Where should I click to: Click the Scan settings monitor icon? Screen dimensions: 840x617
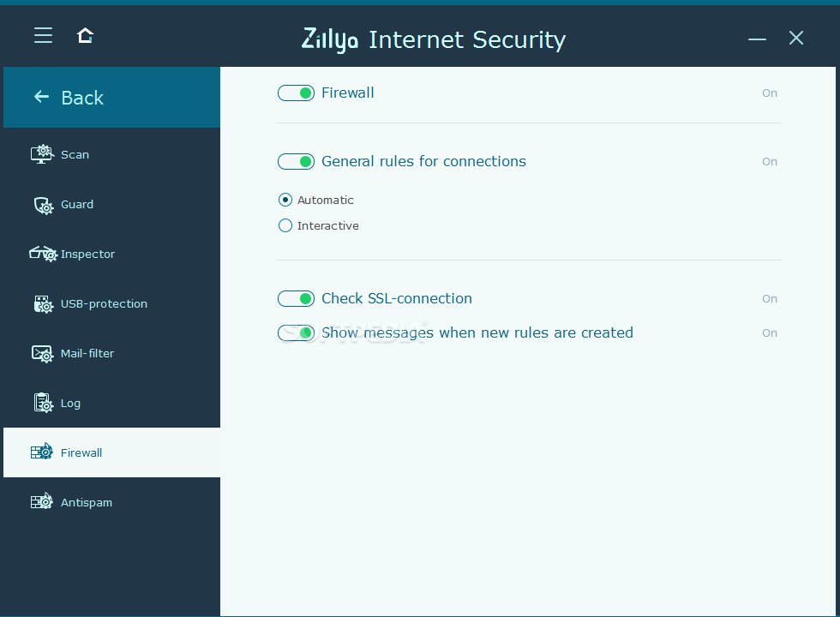pos(42,154)
